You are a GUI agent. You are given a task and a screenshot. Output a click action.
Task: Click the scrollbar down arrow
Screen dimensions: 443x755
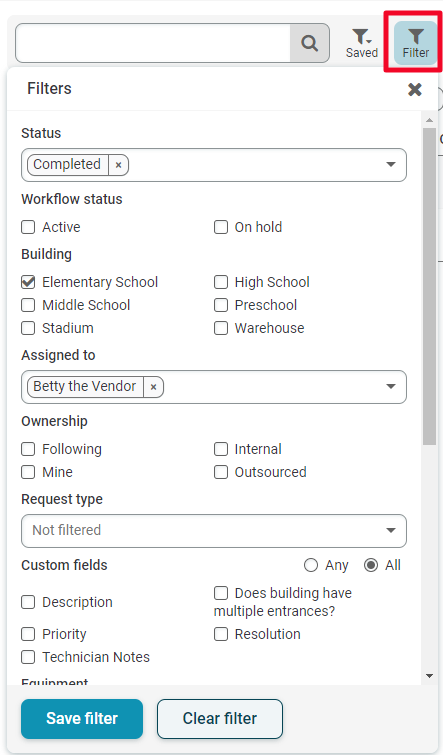(430, 676)
